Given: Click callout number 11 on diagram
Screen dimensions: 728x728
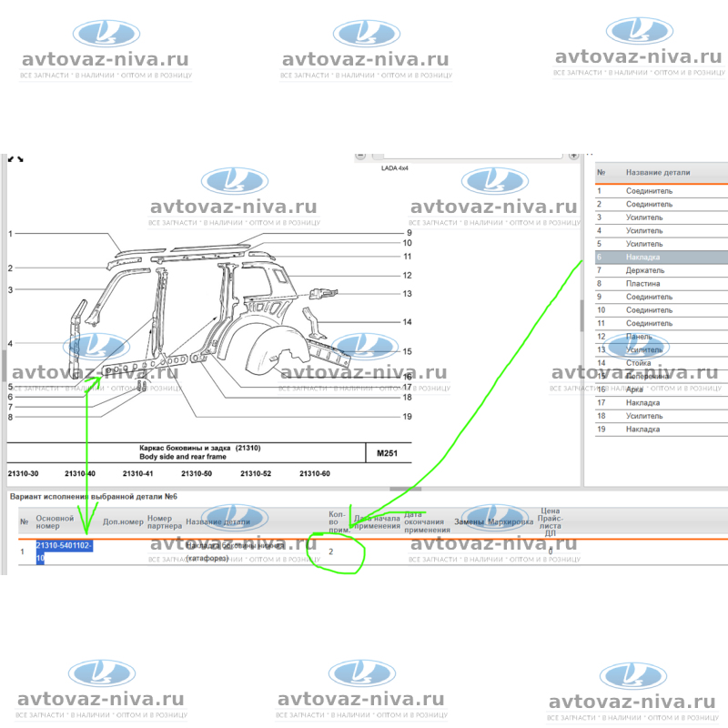Looking at the screenshot, I should coord(407,257).
